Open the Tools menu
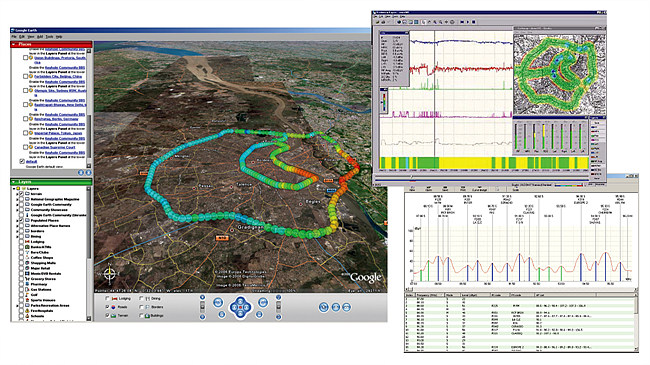650x365 pixels. [49, 36]
